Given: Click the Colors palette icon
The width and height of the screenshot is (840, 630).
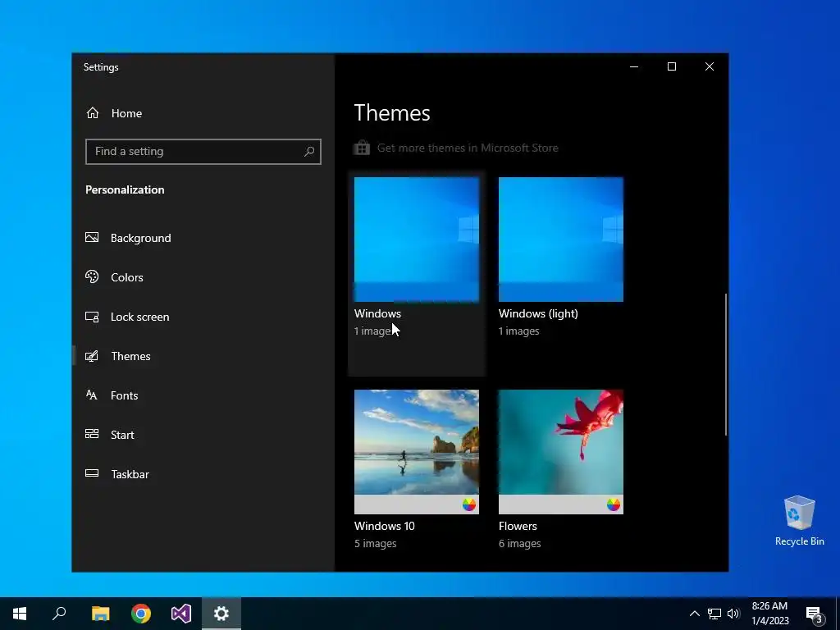Looking at the screenshot, I should click(x=92, y=277).
